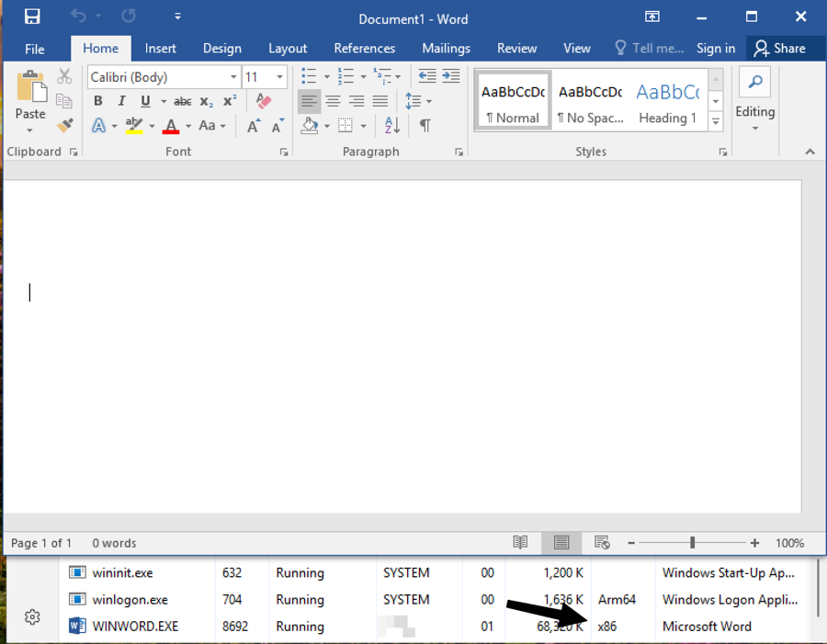
Task: Open the Customize Quick Access Toolbar dropdown
Action: click(x=177, y=17)
